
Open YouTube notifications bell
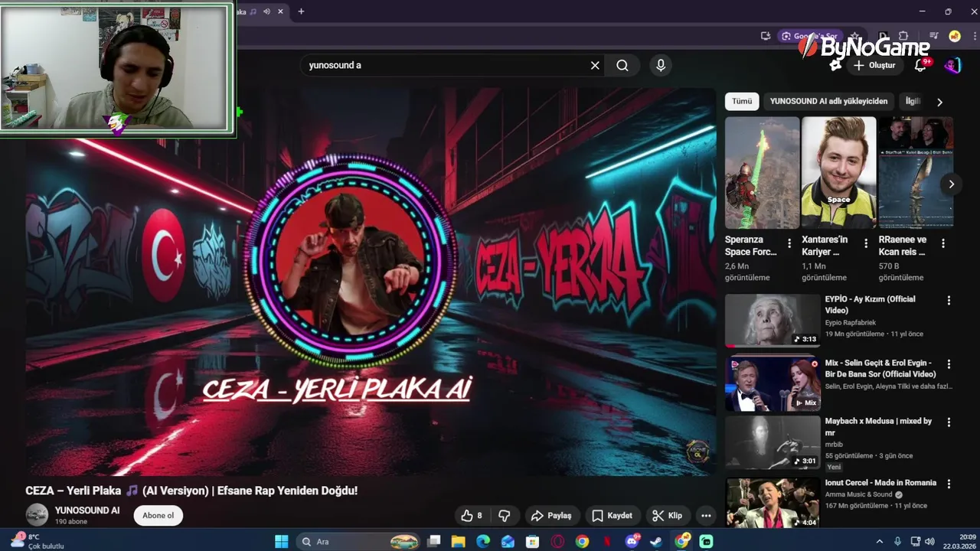pos(921,65)
